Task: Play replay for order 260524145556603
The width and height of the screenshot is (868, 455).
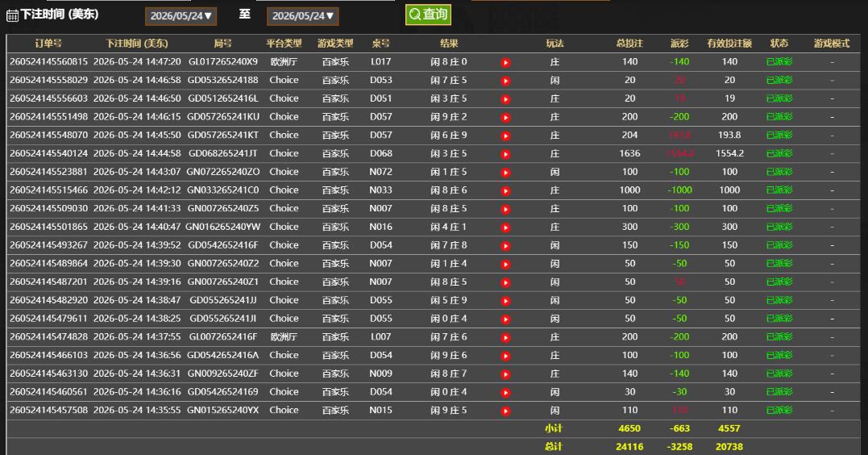Action: [505, 99]
